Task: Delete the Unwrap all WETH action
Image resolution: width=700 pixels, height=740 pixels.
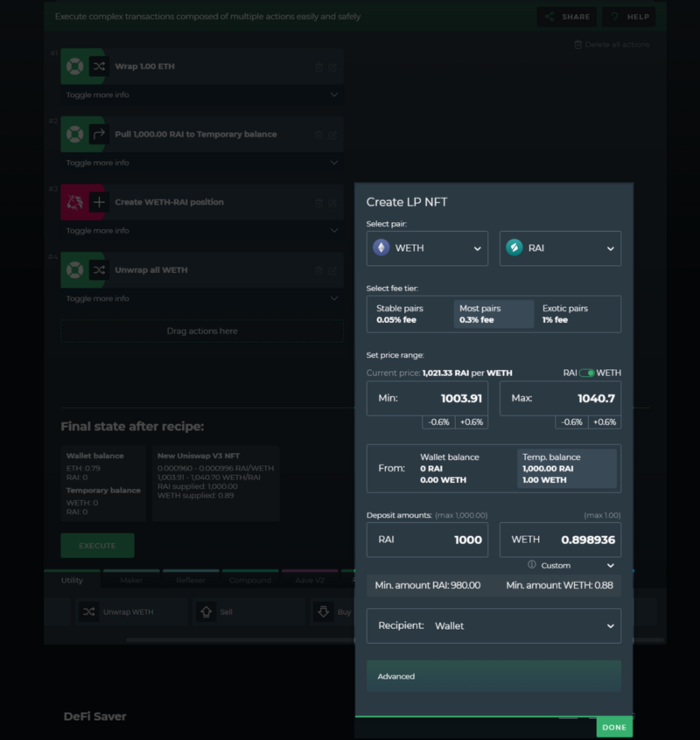Action: (x=318, y=271)
